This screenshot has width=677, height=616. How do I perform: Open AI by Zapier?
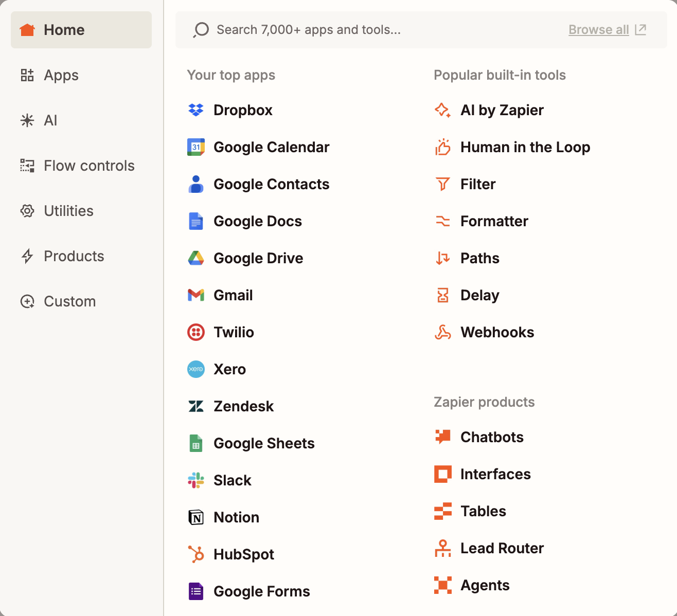pos(502,110)
